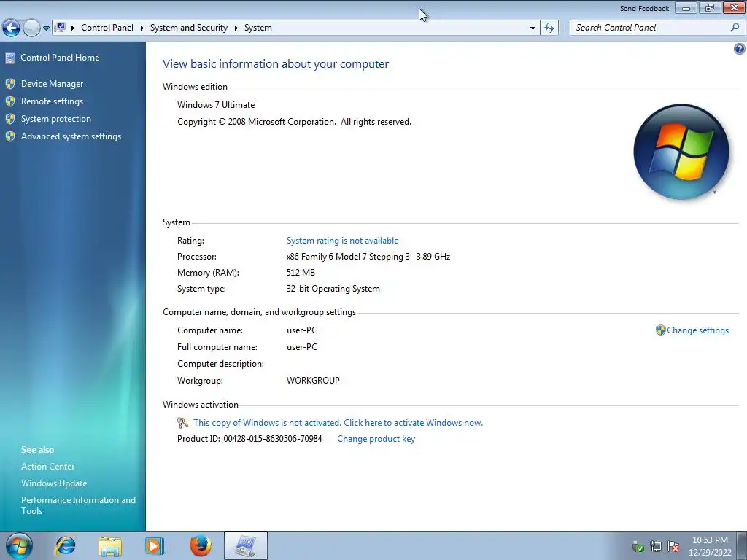Expand arrow after Control Panel breadcrumb
The image size is (747, 560).
(142, 28)
